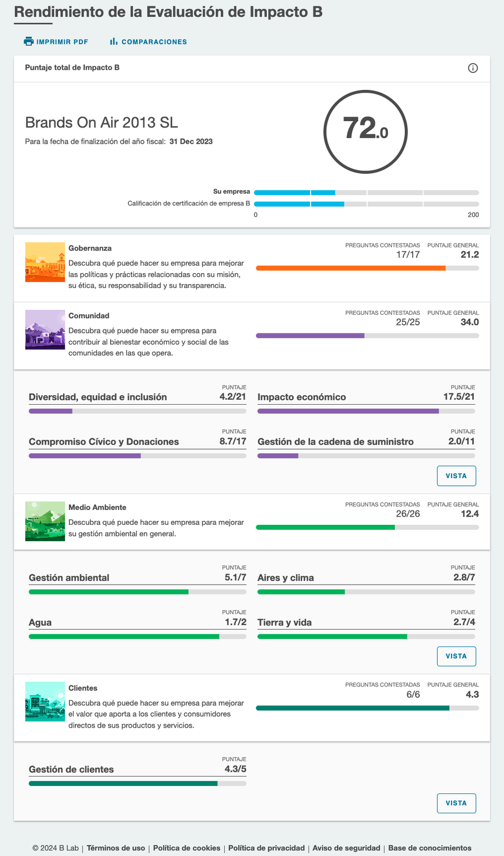
Task: Open the info icon for total score
Action: pyautogui.click(x=473, y=68)
